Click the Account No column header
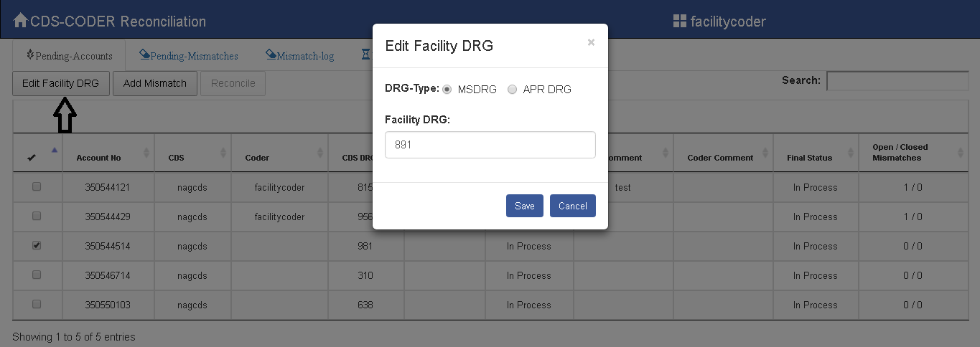Screen dimensions: 980x347 tap(99, 158)
